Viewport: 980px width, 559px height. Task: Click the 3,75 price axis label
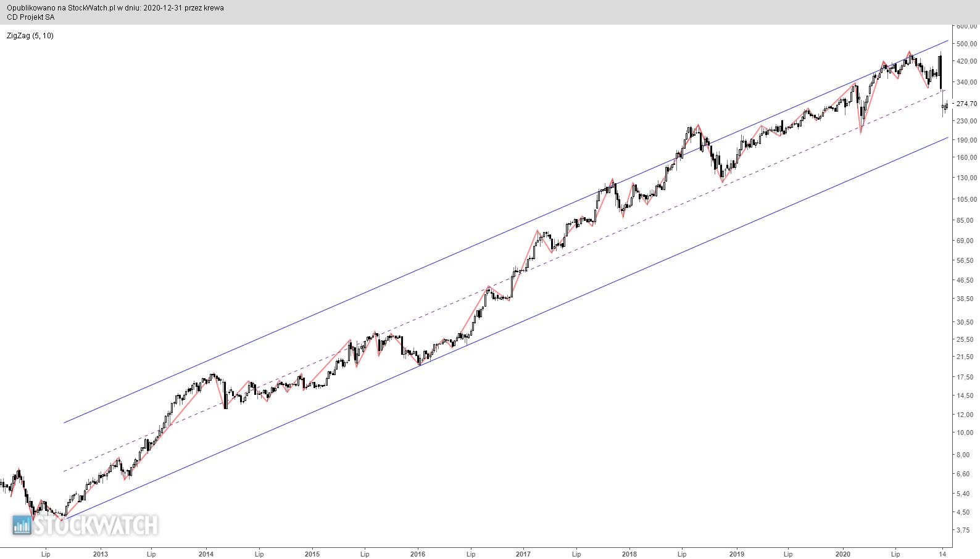coord(963,530)
